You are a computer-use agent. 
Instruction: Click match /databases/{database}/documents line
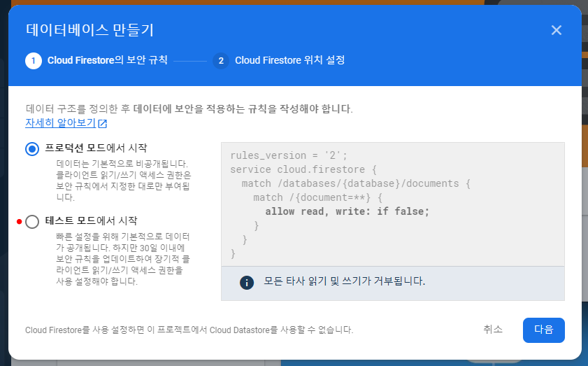(356, 183)
